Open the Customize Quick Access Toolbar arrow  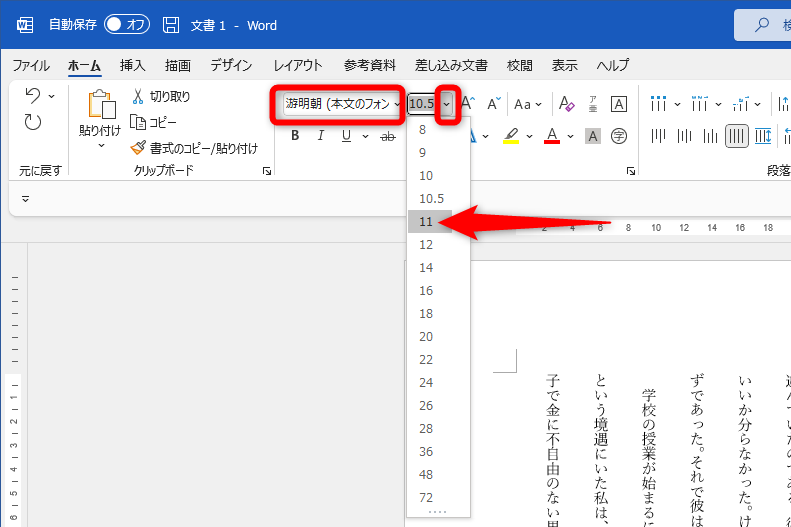pyautogui.click(x=25, y=199)
